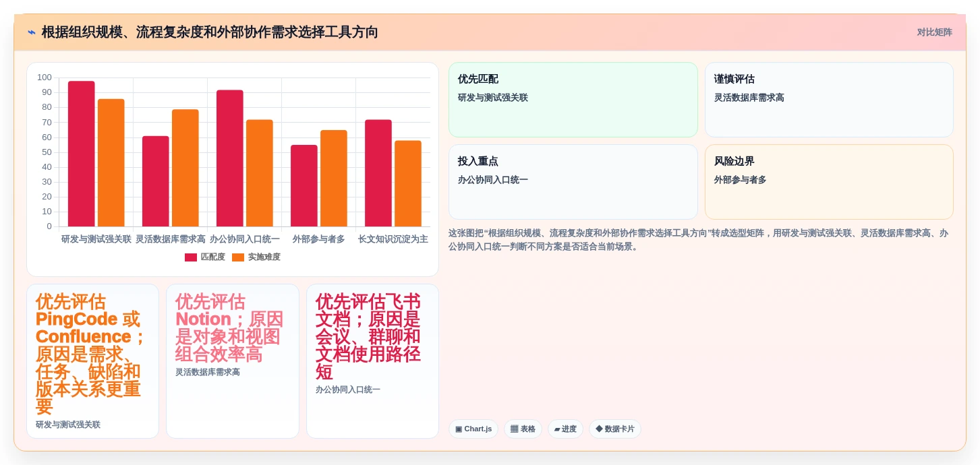Viewport: 980px width, 465px height.
Task: Click the 实施难度 legend label text
Action: click(264, 257)
